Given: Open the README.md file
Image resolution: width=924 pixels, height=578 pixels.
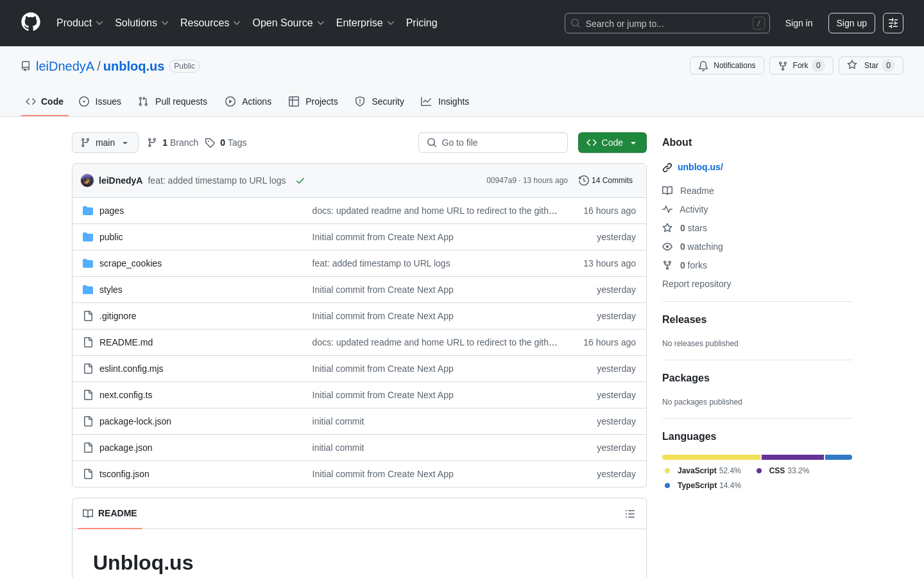Looking at the screenshot, I should pos(126,342).
